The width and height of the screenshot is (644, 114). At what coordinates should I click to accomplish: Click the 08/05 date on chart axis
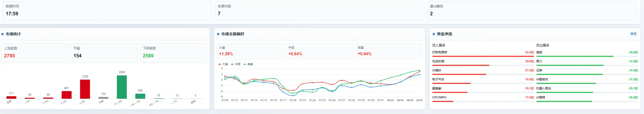410,100
